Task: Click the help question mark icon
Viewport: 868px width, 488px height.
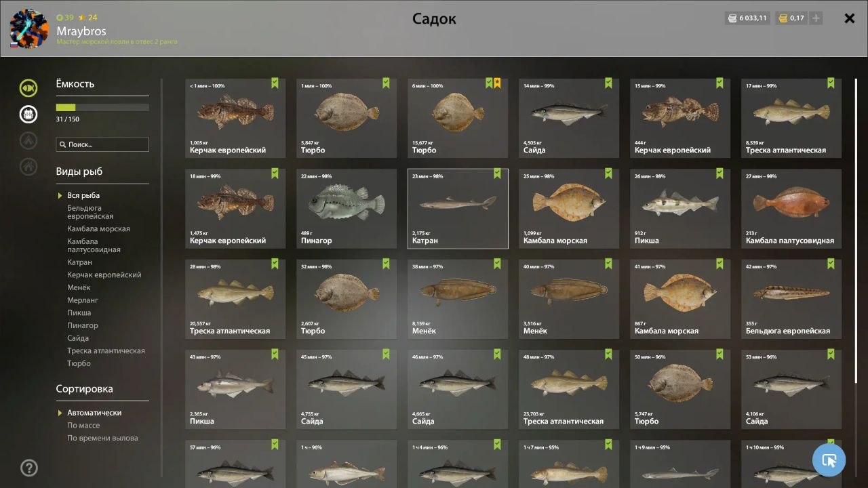Action: point(29,468)
